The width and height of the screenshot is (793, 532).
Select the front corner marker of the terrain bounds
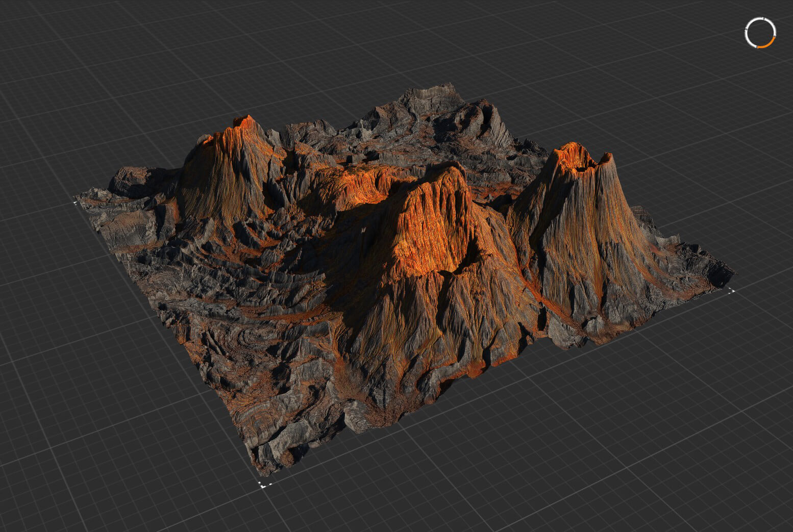pyautogui.click(x=264, y=486)
